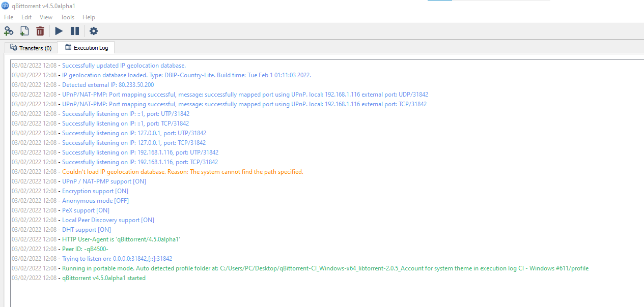This screenshot has height=307, width=644.
Task: Select the 'qBittorrent v4.5.0alpha1 started' log line
Action: [x=103, y=278]
